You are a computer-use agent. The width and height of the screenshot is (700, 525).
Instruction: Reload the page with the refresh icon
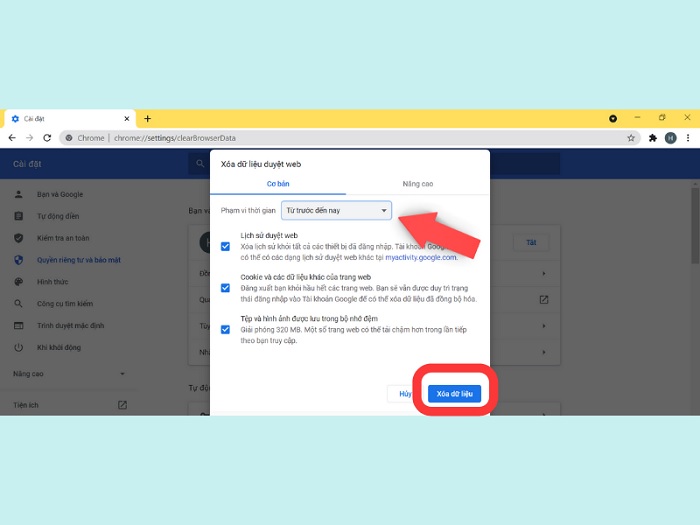pyautogui.click(x=47, y=138)
